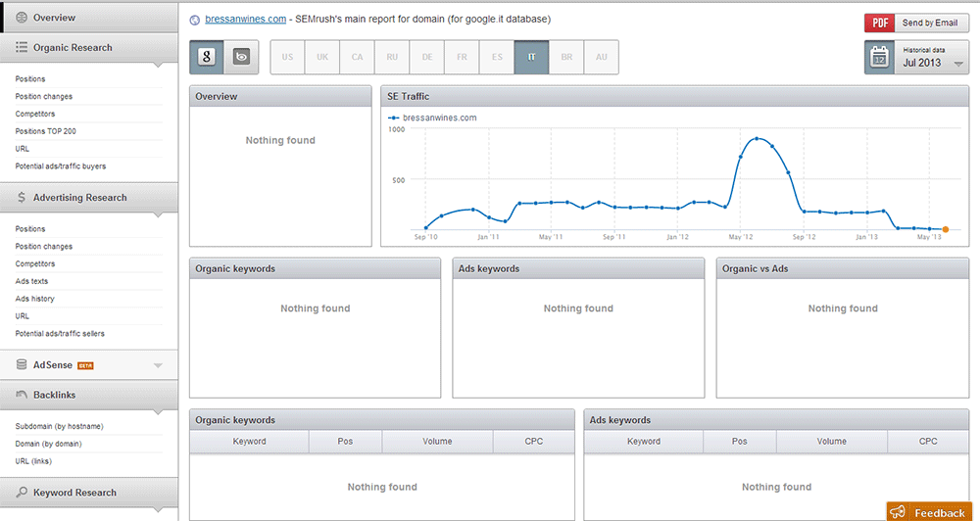The height and width of the screenshot is (521, 980).
Task: Switch to the AU database
Action: click(x=602, y=57)
